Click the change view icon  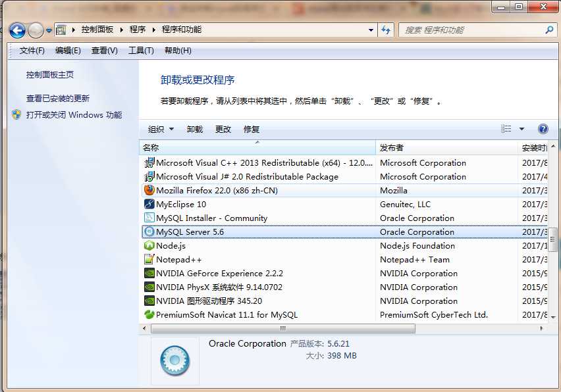(x=506, y=129)
